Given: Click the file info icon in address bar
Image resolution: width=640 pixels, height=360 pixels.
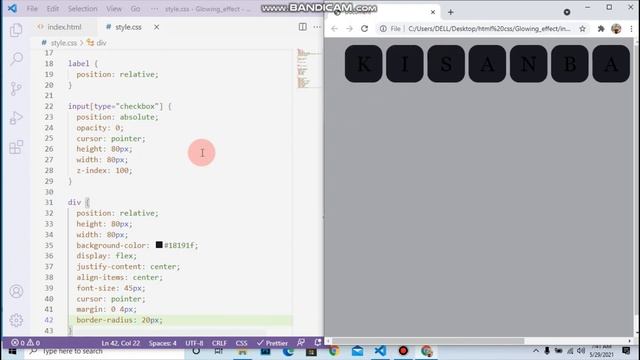Looking at the screenshot, I should click(383, 29).
